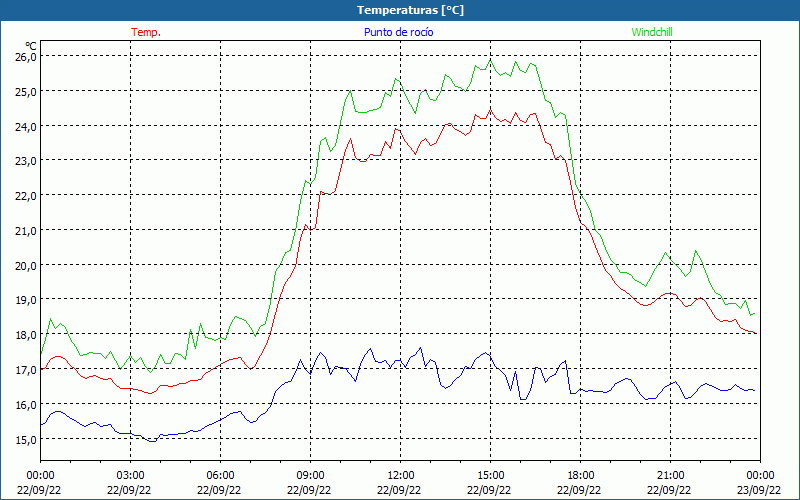Click the 17,0 y-axis value
Screen dimensions: 800x500
pos(26,369)
